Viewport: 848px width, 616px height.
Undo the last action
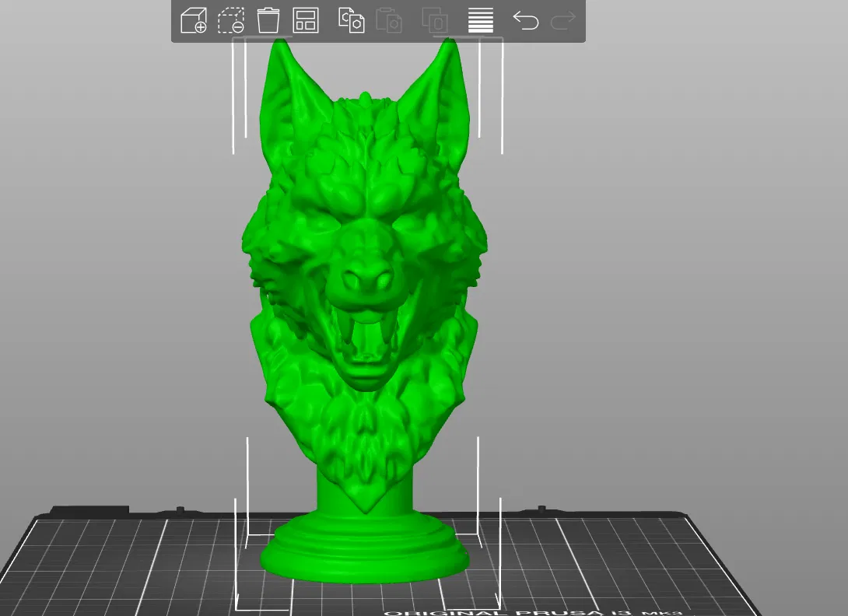click(526, 21)
